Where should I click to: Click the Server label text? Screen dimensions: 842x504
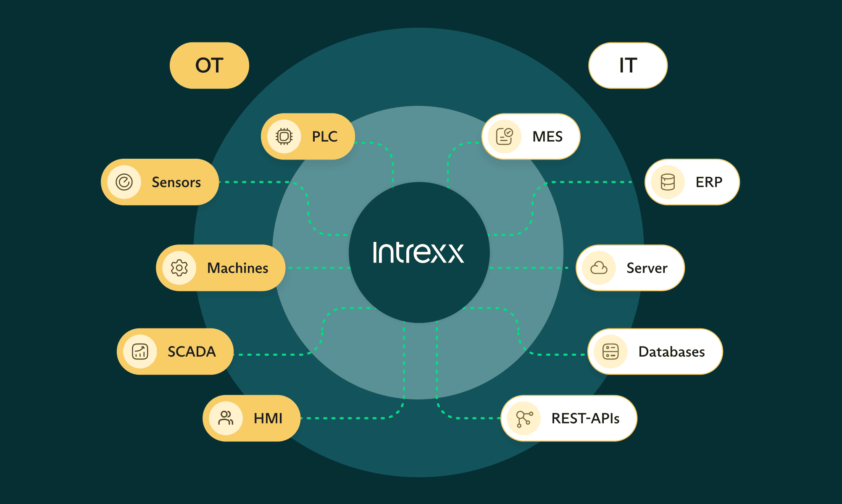pyautogui.click(x=647, y=268)
